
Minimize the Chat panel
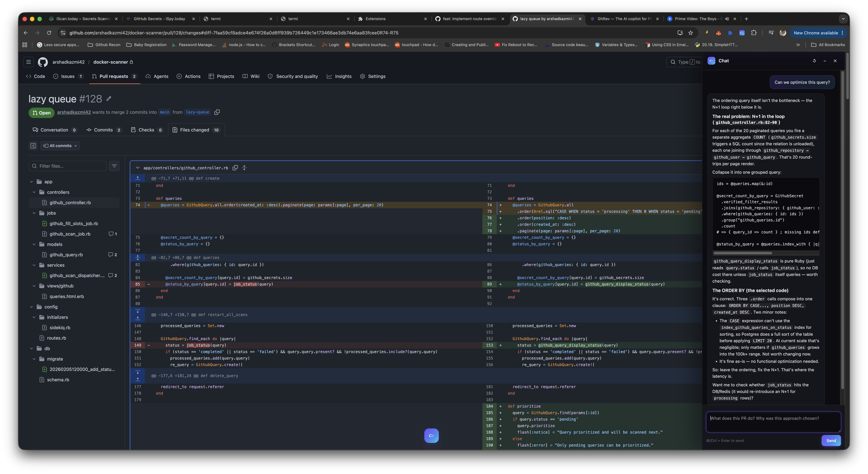click(824, 61)
